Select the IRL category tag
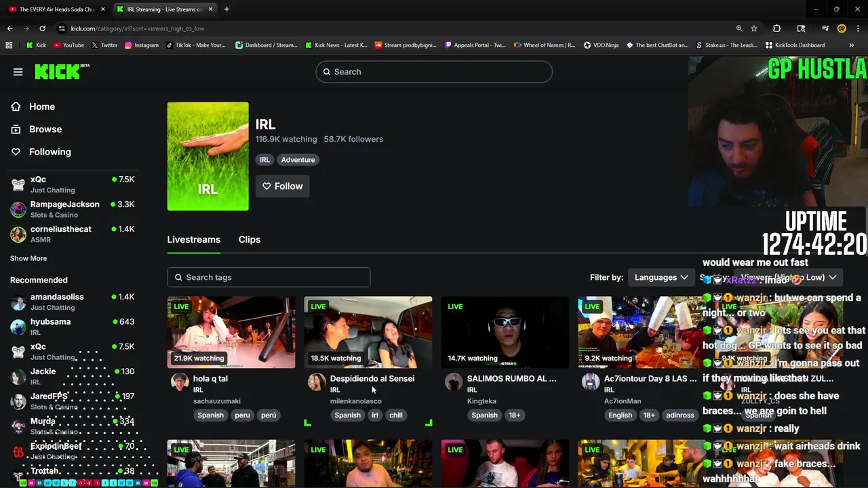This screenshot has height=488, width=868. tap(264, 160)
